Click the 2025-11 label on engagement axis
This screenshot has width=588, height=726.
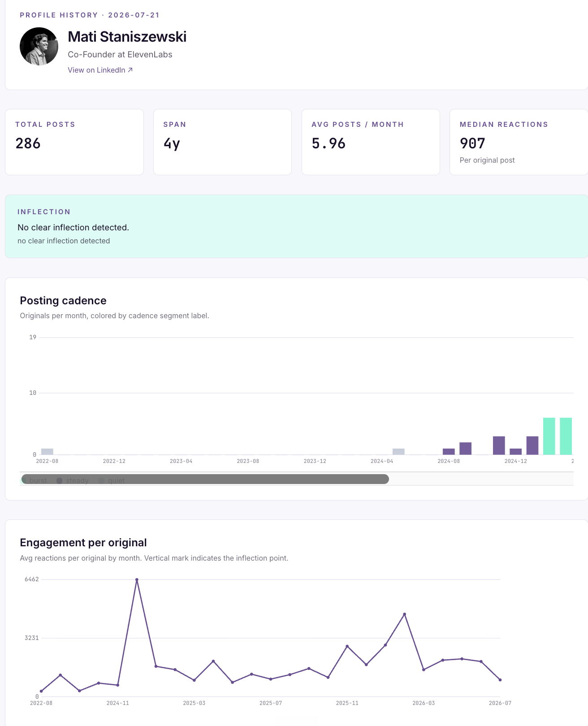tap(347, 703)
